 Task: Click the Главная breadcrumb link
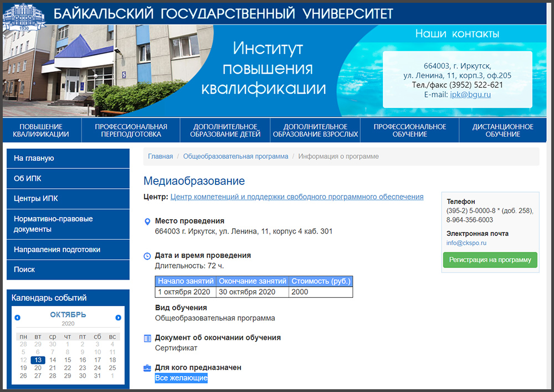(x=161, y=157)
